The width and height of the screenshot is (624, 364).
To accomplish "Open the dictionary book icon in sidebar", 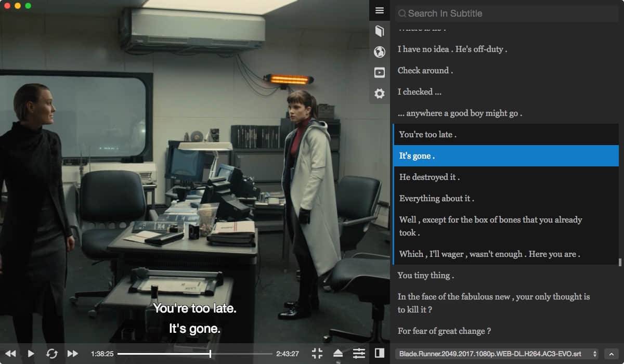I will [x=380, y=31].
